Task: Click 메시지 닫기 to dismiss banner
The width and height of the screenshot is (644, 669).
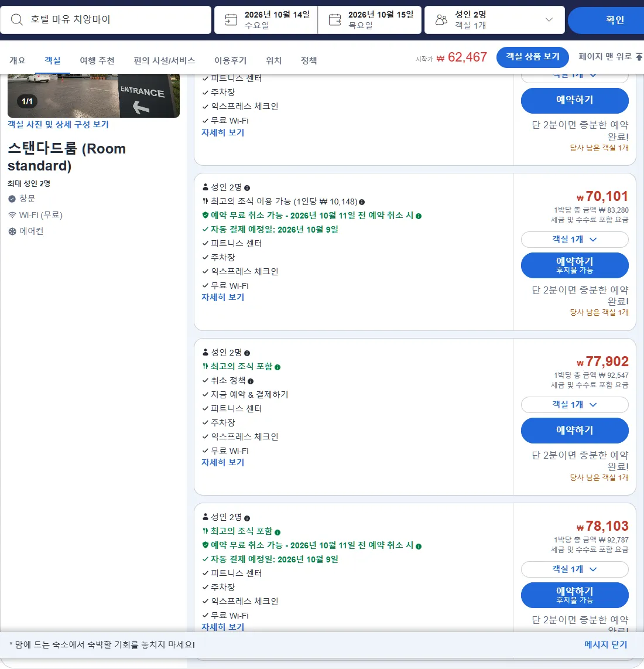Action: click(x=605, y=644)
